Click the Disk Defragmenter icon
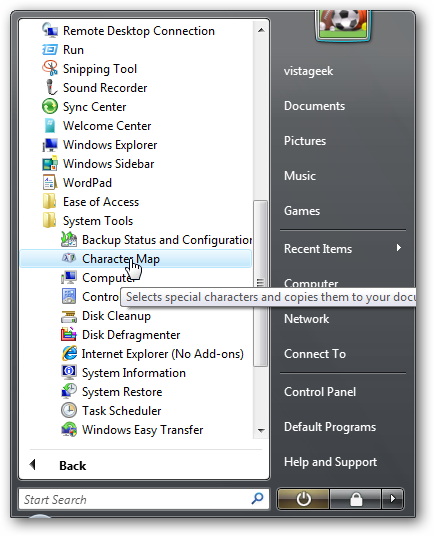This screenshot has height=536, width=434. pyautogui.click(x=69, y=334)
